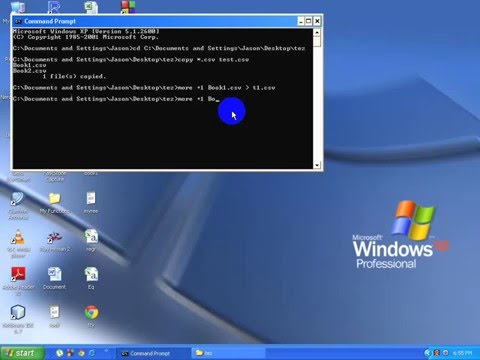Image resolution: width=480 pixels, height=360 pixels.
Task: Maximize the Command Prompt window
Action: click(309, 21)
